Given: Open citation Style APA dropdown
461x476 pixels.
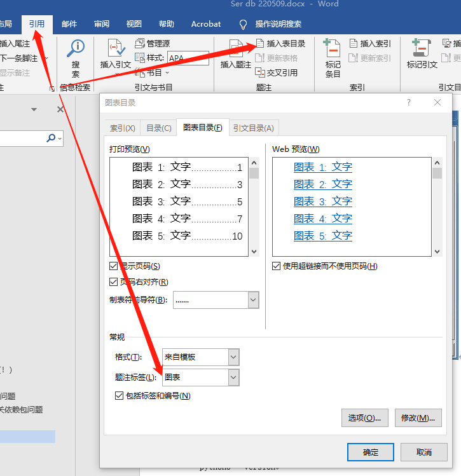Looking at the screenshot, I should (188, 58).
